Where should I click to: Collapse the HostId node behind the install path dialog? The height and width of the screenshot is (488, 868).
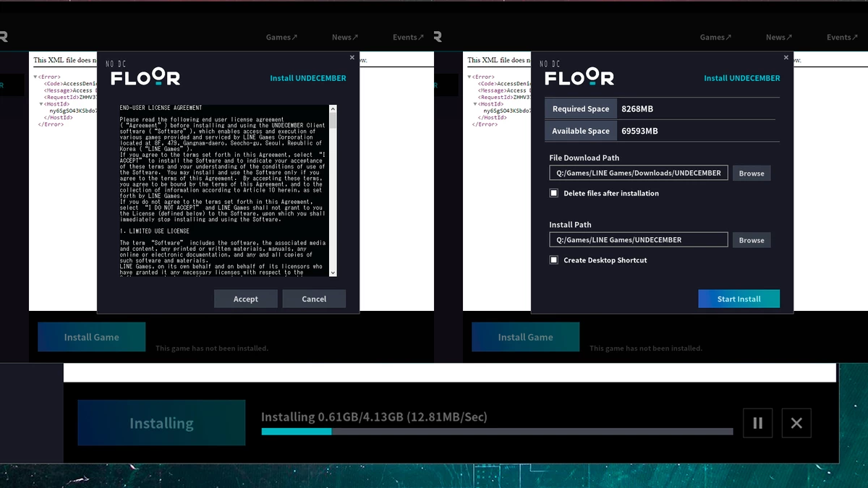[475, 104]
